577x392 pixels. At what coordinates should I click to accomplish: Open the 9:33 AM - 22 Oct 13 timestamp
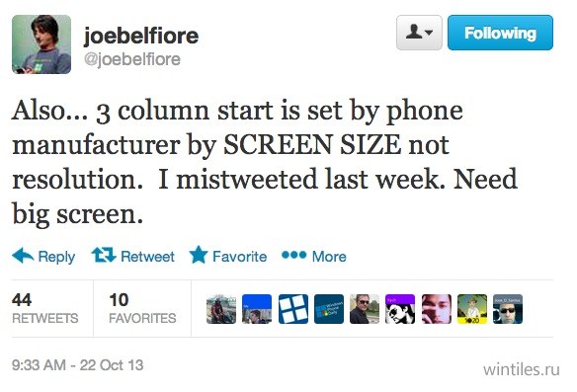pos(78,365)
